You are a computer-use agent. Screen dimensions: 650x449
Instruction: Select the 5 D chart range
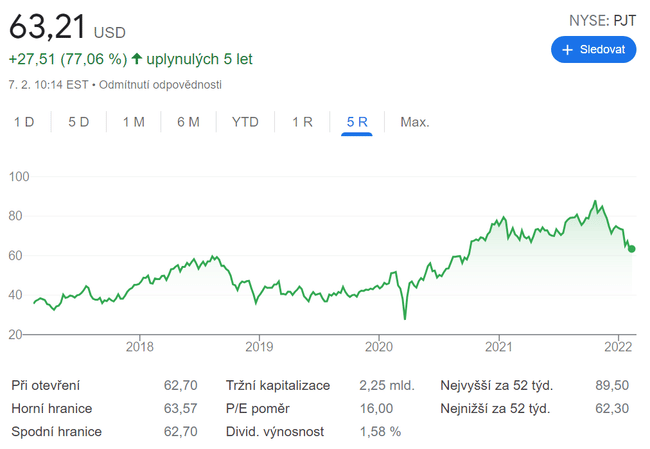79,122
